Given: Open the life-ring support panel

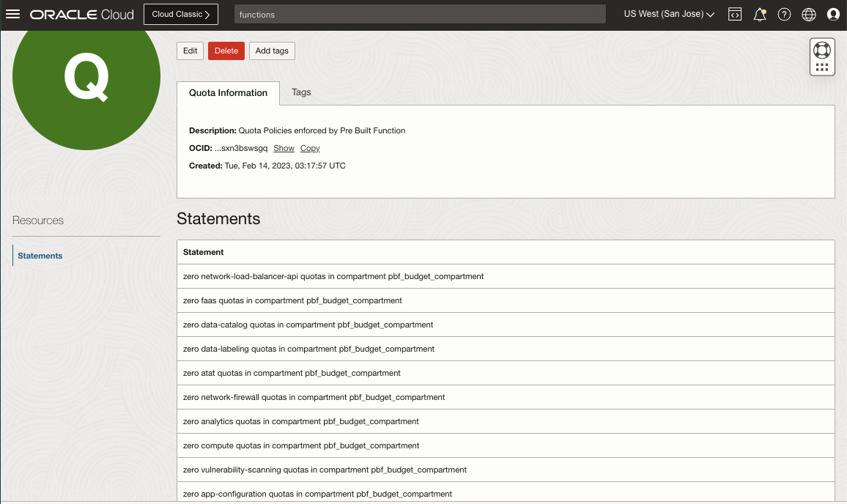Looking at the screenshot, I should [x=821, y=50].
